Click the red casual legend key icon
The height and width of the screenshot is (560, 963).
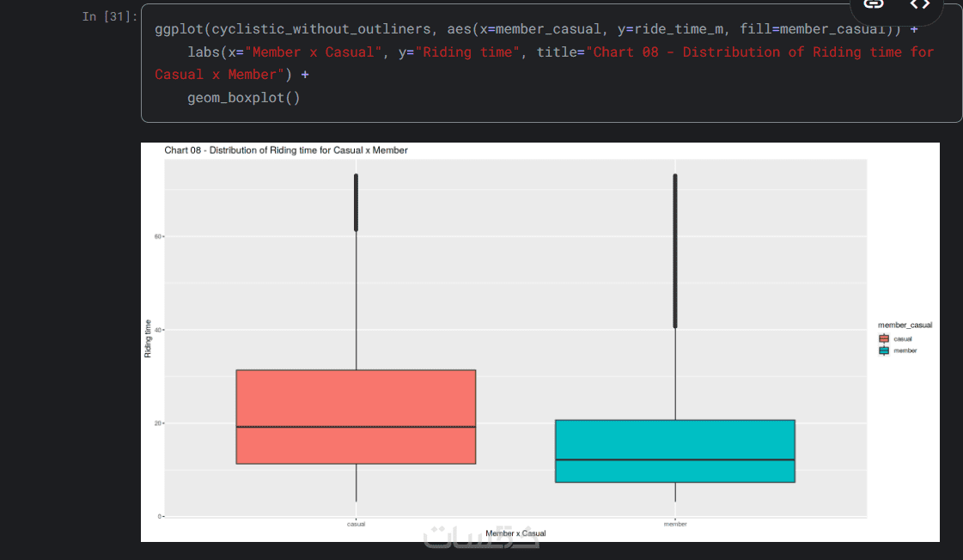point(884,339)
